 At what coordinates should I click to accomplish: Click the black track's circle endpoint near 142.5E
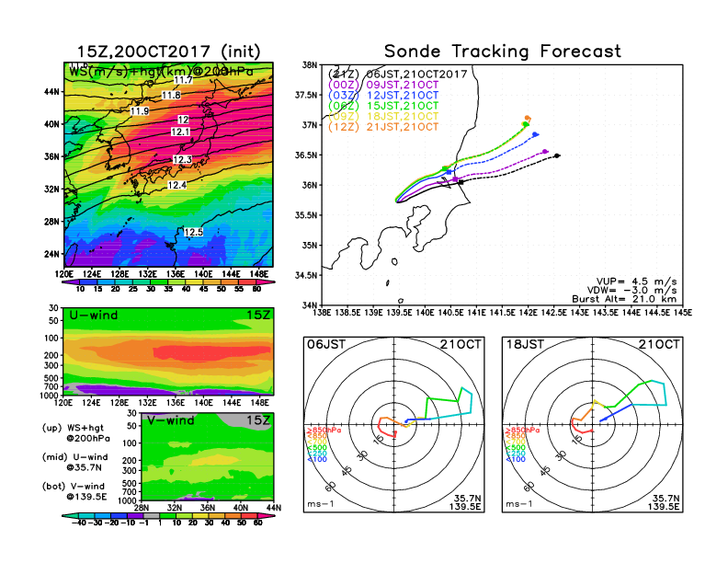[557, 155]
